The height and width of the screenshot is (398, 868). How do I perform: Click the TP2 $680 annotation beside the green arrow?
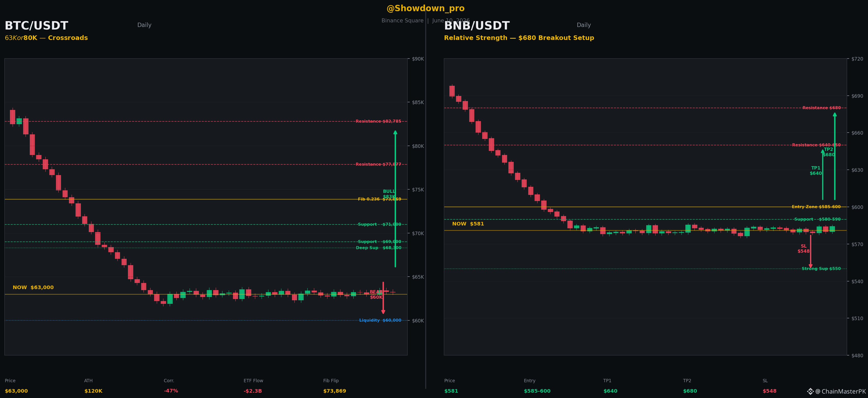click(829, 152)
